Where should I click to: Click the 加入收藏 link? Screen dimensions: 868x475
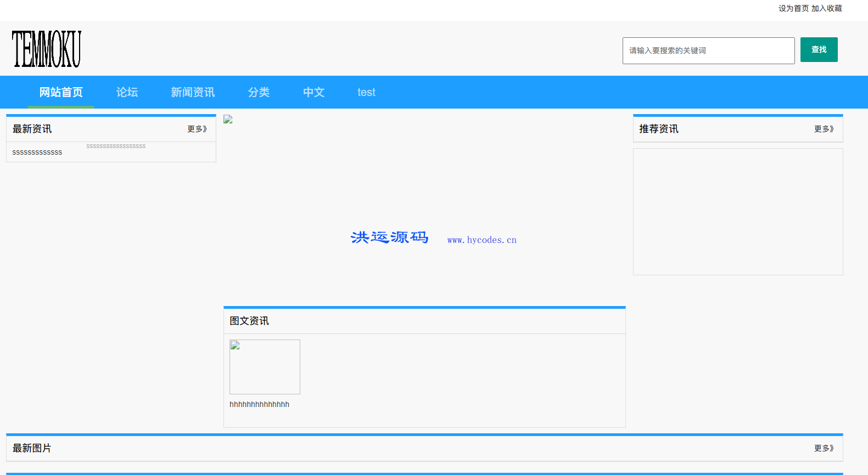point(826,8)
